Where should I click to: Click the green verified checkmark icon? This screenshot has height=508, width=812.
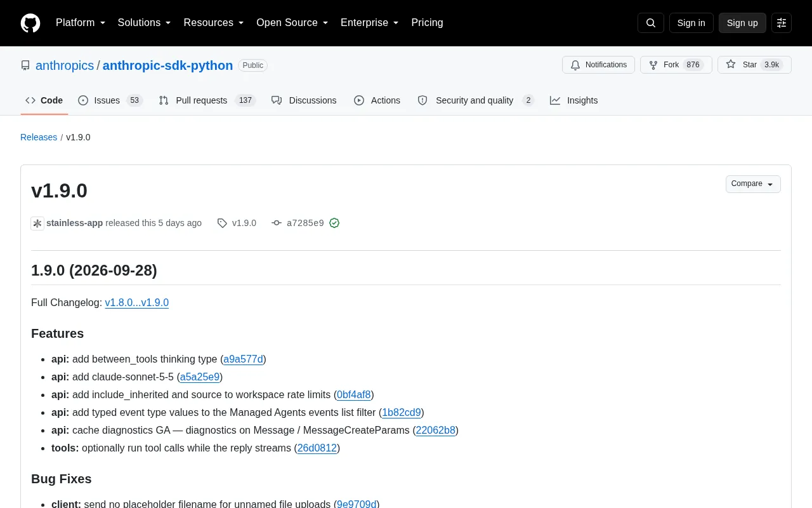[334, 223]
